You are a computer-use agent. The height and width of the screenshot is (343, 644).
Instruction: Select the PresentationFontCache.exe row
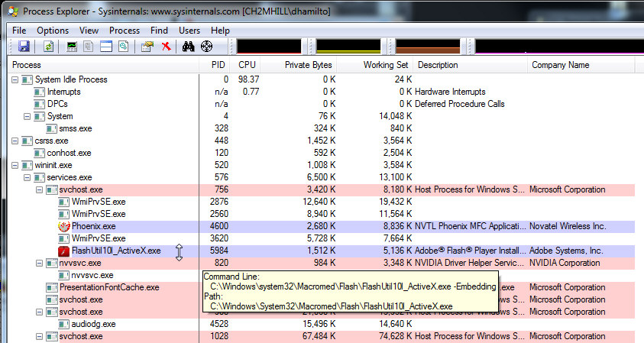[322, 287]
